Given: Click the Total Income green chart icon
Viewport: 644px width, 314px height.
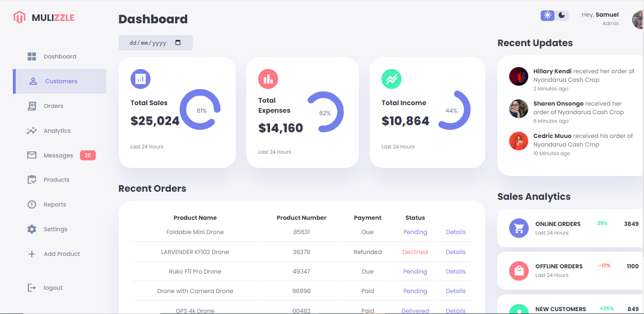Looking at the screenshot, I should point(392,78).
